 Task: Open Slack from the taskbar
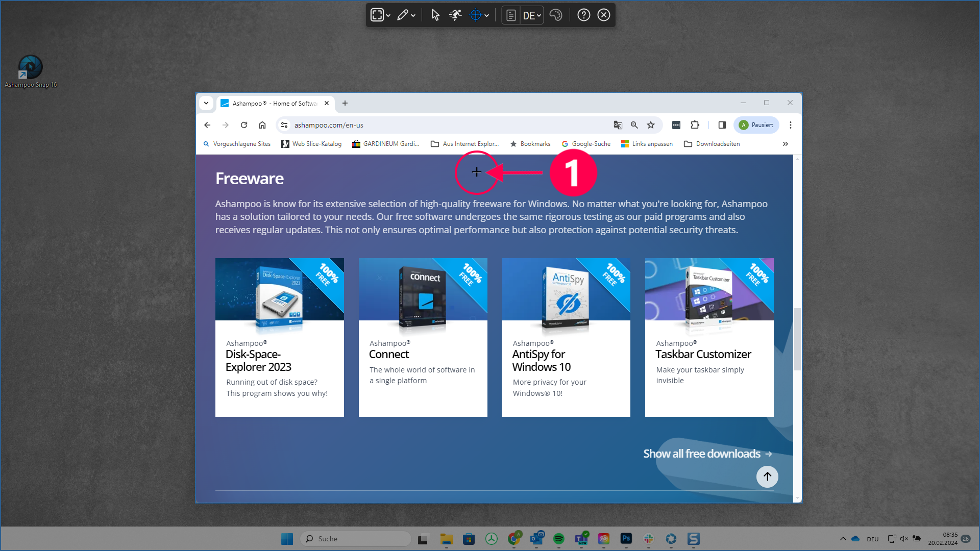[649, 539]
